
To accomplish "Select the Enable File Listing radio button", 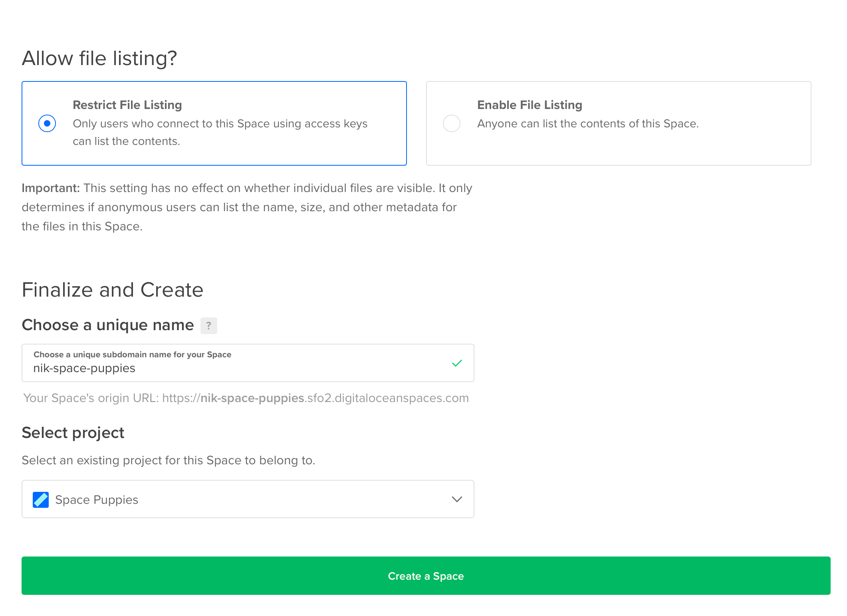I will tap(452, 123).
